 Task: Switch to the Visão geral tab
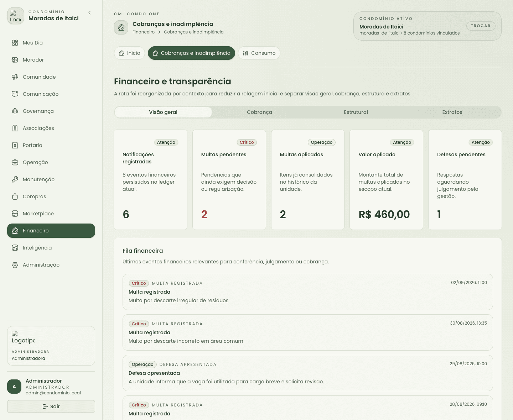pos(163,112)
